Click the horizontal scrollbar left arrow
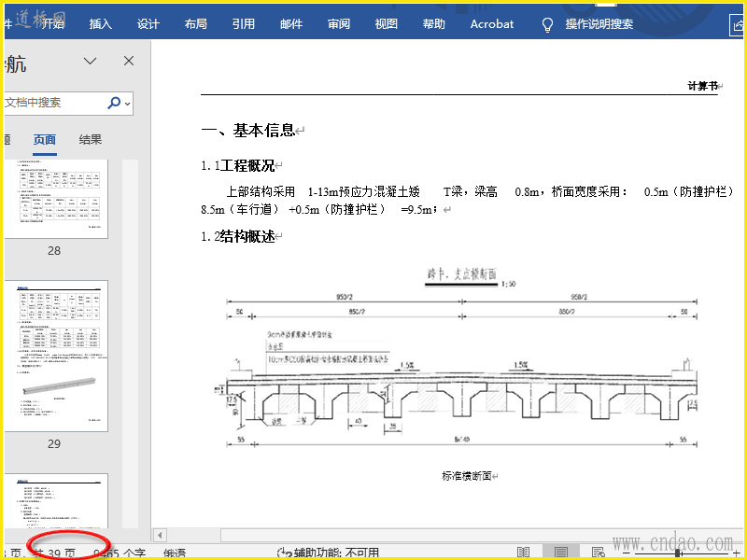Viewport: 747px width, 560px height. click(160, 535)
